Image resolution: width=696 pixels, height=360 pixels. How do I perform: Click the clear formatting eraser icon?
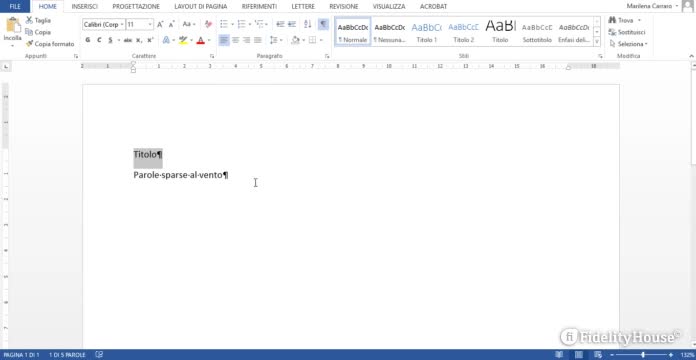(208, 24)
